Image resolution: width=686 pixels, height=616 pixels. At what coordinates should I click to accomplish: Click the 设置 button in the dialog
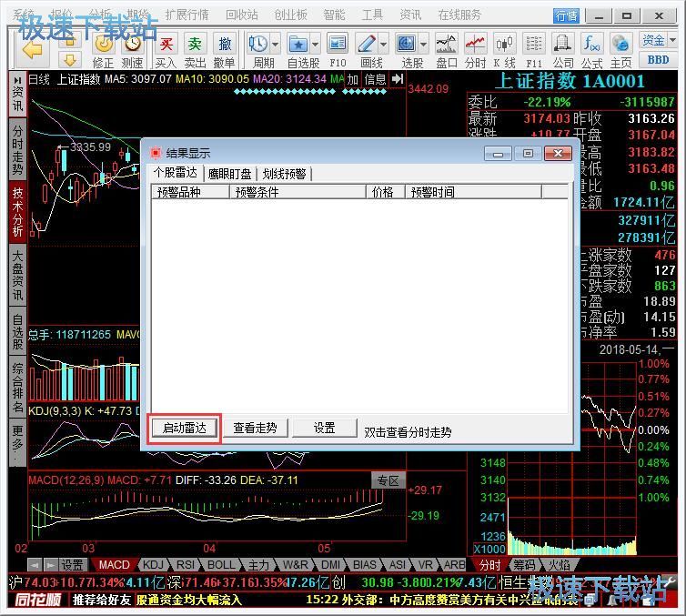[324, 429]
